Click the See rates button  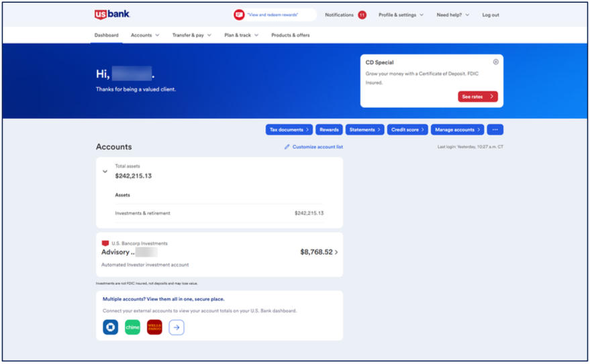click(477, 97)
